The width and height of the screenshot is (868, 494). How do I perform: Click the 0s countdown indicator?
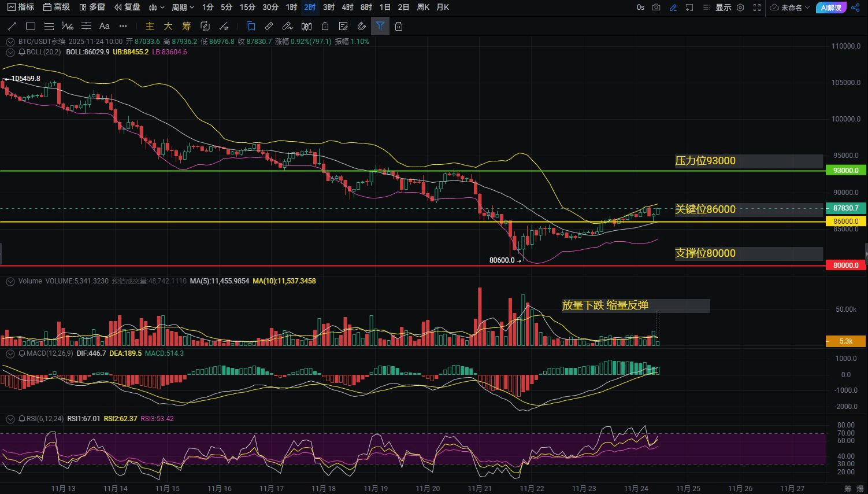640,8
